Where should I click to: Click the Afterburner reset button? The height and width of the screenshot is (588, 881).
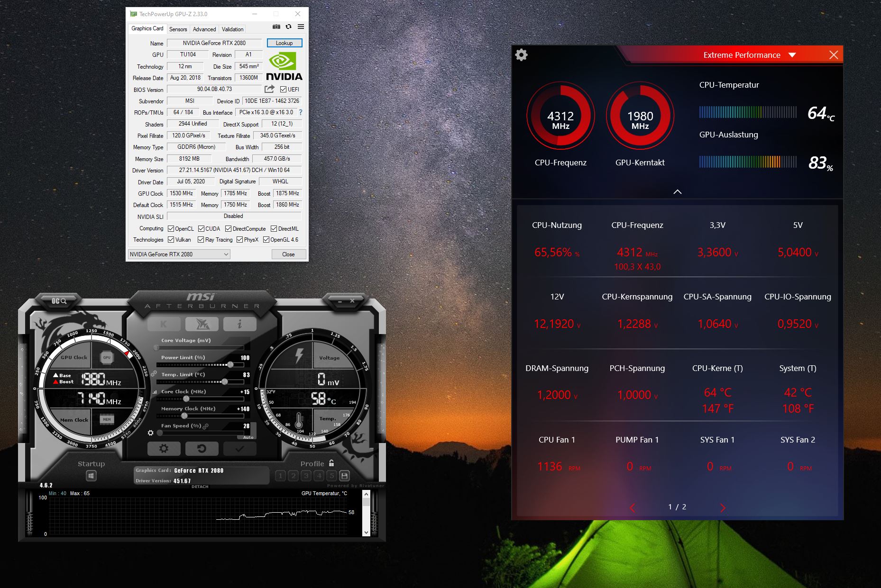(202, 448)
